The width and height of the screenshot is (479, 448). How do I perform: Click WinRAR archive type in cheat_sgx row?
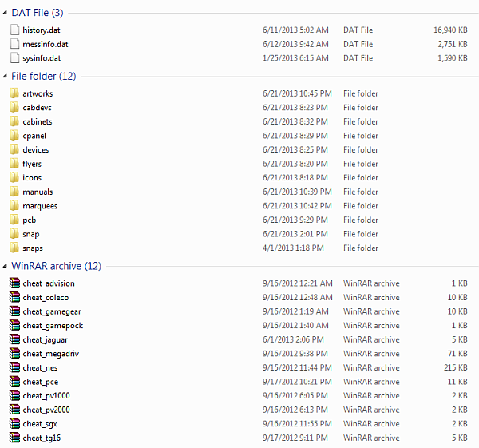click(x=371, y=423)
